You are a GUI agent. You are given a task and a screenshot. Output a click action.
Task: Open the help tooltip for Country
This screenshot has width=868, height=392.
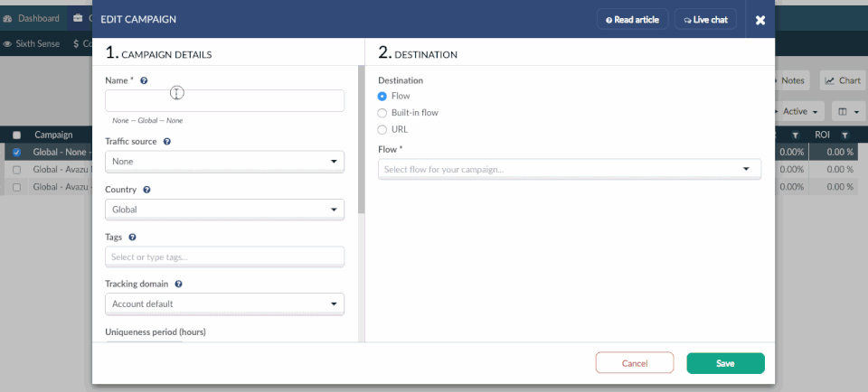click(146, 191)
